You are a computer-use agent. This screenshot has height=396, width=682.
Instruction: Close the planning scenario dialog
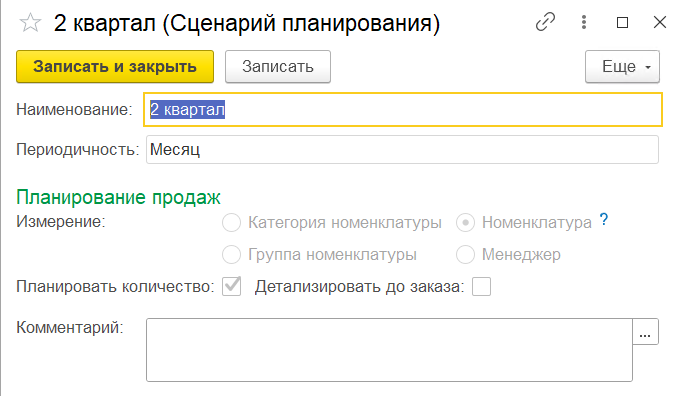tap(660, 22)
